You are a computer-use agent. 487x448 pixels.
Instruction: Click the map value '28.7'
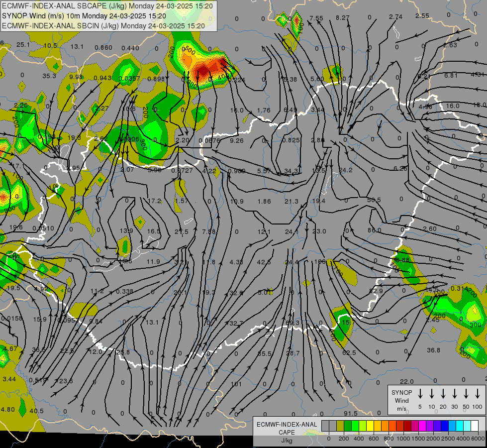(x=292, y=353)
